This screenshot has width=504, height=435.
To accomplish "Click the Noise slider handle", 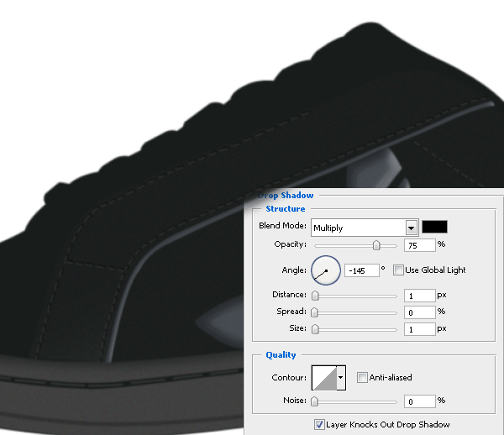I will pos(314,401).
